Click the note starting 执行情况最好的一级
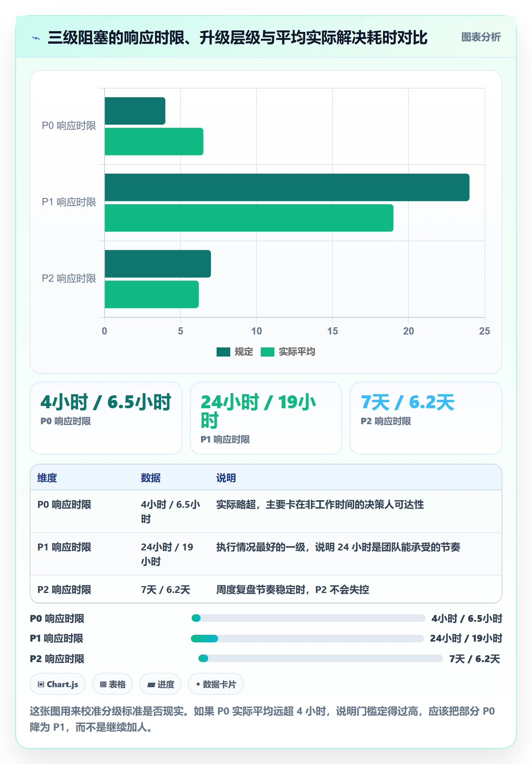The image size is (532, 764). pyautogui.click(x=338, y=547)
